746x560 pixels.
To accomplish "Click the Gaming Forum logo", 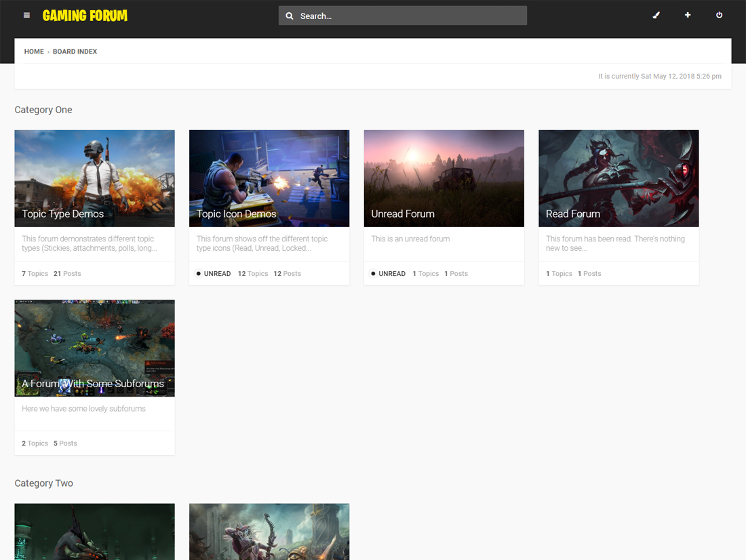I will coord(85,16).
